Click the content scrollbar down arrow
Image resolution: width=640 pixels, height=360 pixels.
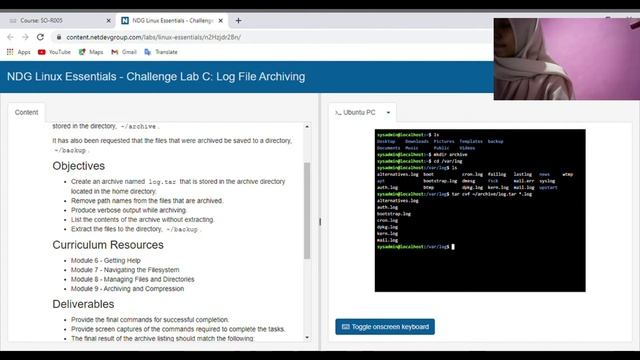(307, 338)
